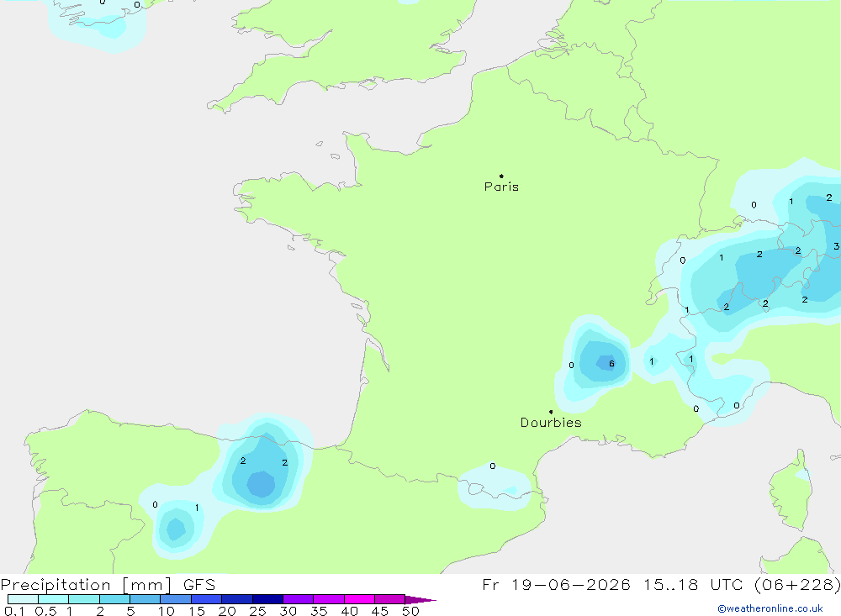Select the 25–30 mm legend swatch
Screen dimensions: 841x616
267,599
